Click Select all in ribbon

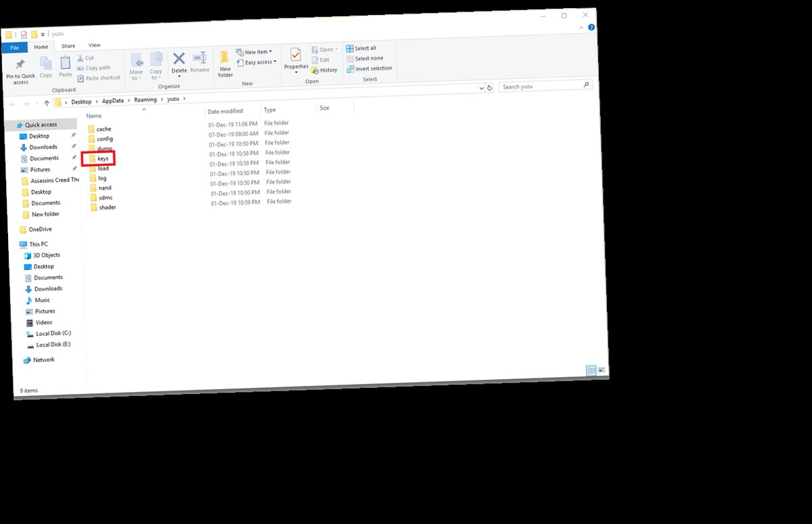361,48
